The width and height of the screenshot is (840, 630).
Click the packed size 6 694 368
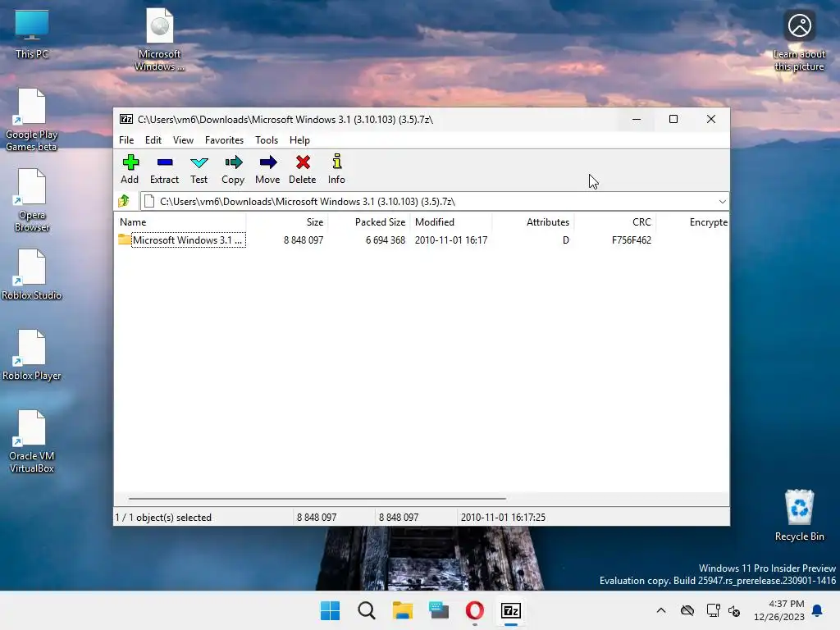coord(386,240)
